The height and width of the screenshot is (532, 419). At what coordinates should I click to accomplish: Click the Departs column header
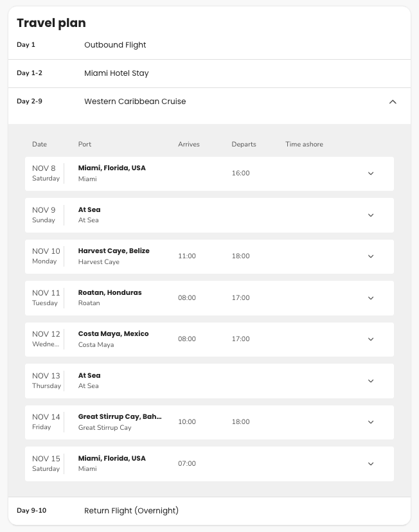pyautogui.click(x=244, y=144)
